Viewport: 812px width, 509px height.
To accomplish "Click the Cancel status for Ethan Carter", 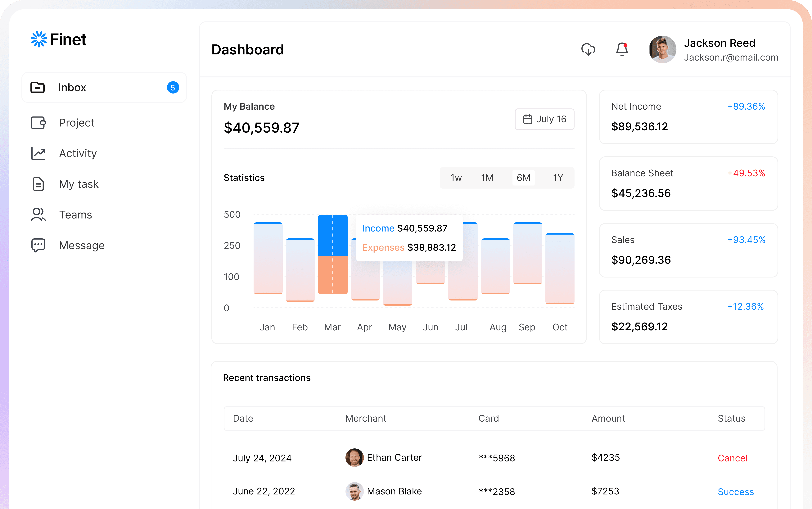I will pyautogui.click(x=733, y=458).
